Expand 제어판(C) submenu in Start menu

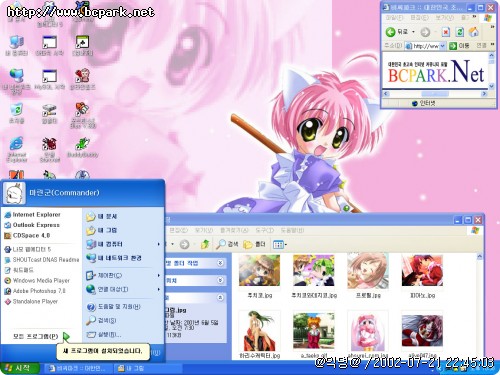coord(123,275)
